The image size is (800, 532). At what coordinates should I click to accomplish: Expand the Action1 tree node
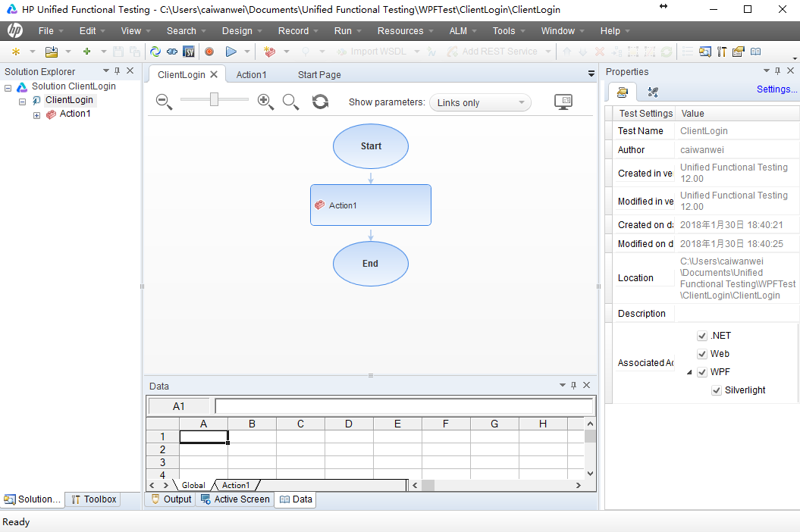36,115
